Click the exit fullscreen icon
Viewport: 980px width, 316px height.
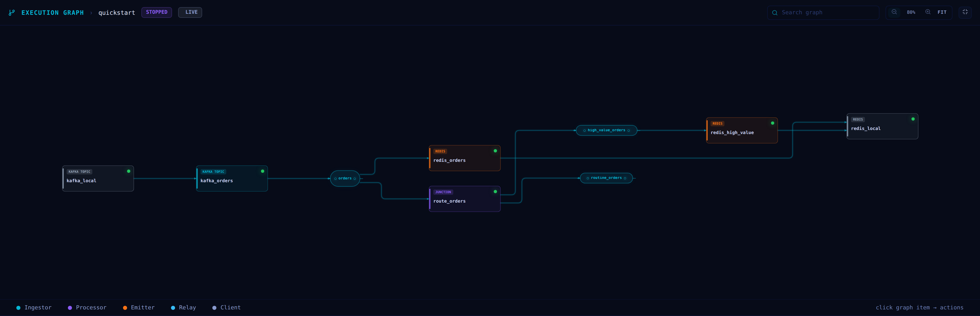[x=965, y=12]
